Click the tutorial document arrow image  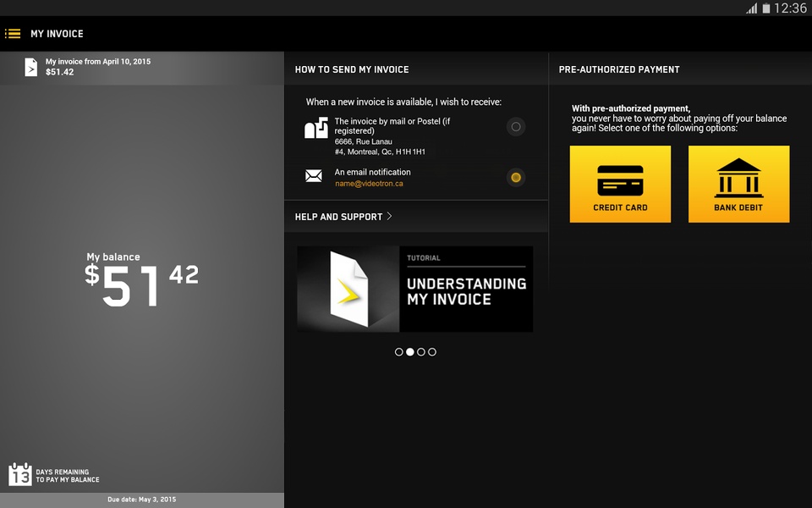tap(348, 289)
